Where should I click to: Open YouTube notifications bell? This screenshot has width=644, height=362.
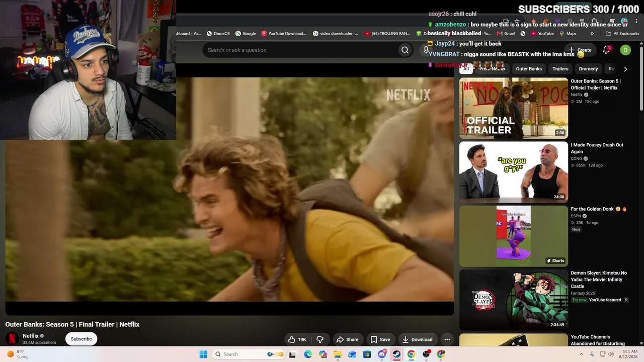pyautogui.click(x=606, y=50)
